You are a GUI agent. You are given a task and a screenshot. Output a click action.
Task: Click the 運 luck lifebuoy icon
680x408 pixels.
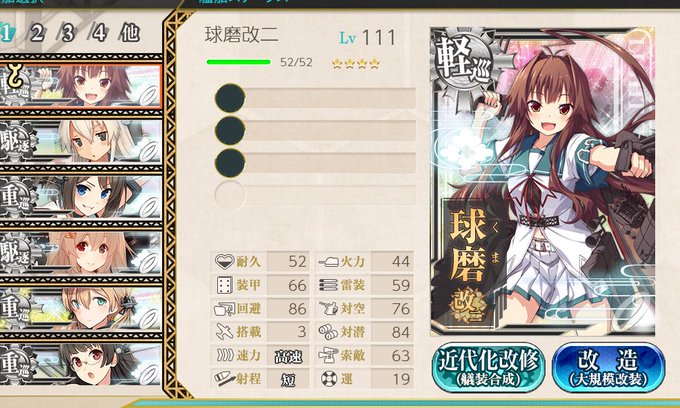(328, 379)
